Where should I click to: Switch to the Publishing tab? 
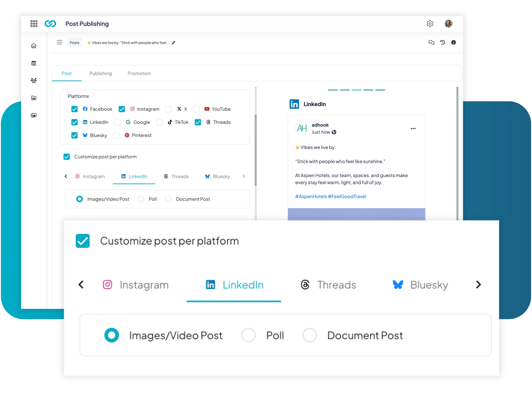[x=101, y=73]
